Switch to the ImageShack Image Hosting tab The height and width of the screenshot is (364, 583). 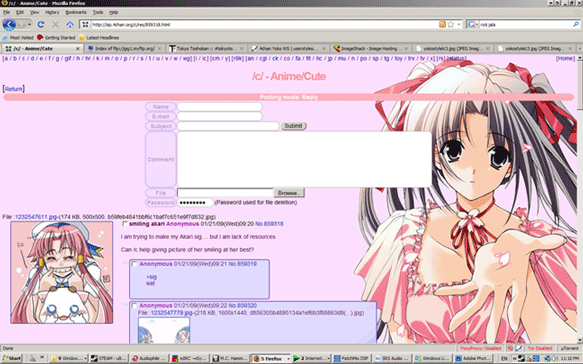pos(370,49)
